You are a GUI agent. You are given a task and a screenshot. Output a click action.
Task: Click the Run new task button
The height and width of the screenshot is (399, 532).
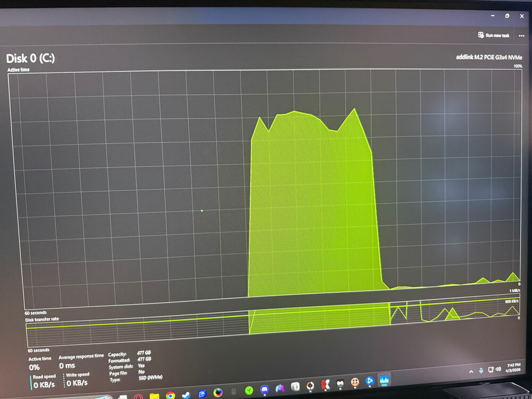point(494,35)
